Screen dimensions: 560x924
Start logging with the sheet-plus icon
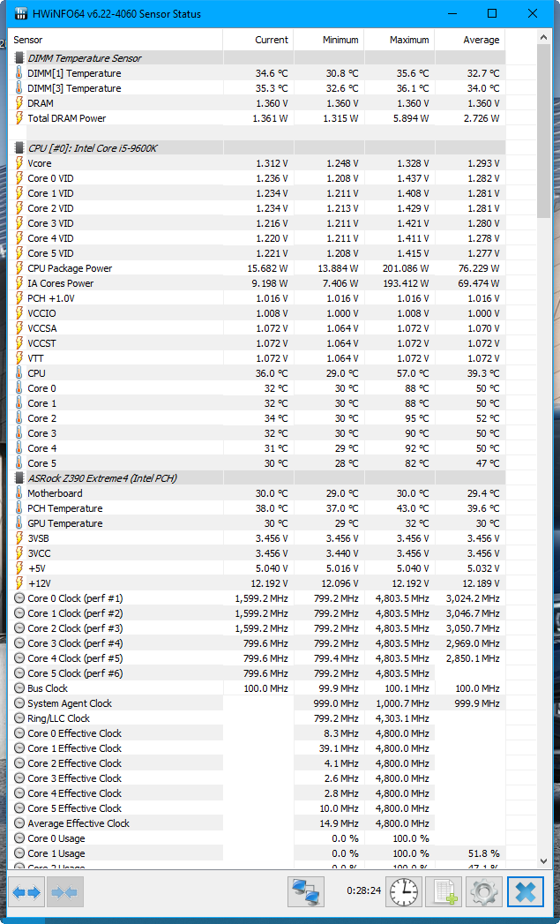point(444,892)
